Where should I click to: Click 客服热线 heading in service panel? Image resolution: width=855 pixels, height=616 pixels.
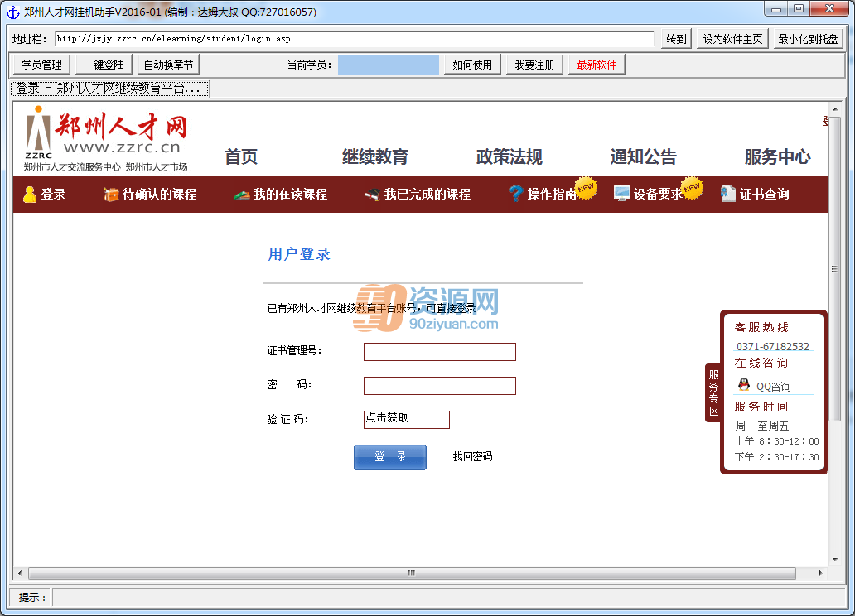click(761, 327)
